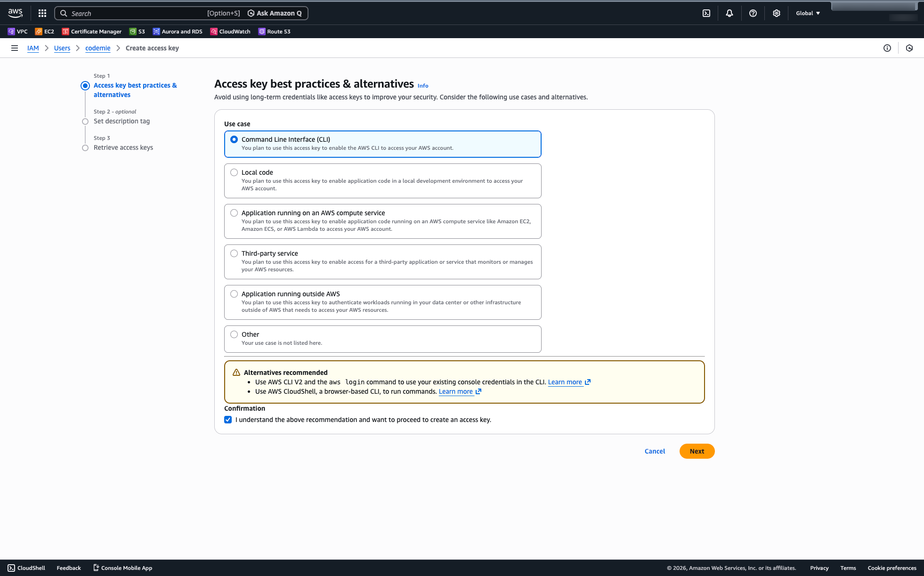Viewport: 924px width, 576px height.
Task: Launch CloudShell from the top toolbar icon
Action: [x=706, y=13]
